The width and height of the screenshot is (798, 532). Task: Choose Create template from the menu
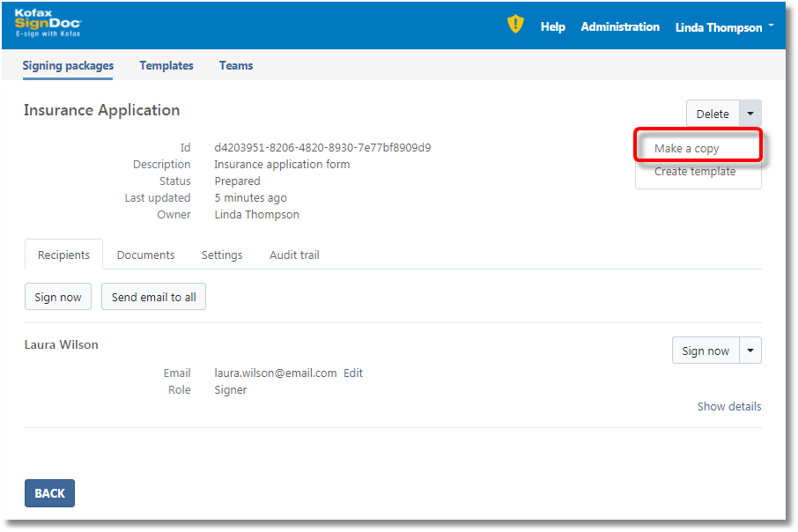(x=694, y=172)
